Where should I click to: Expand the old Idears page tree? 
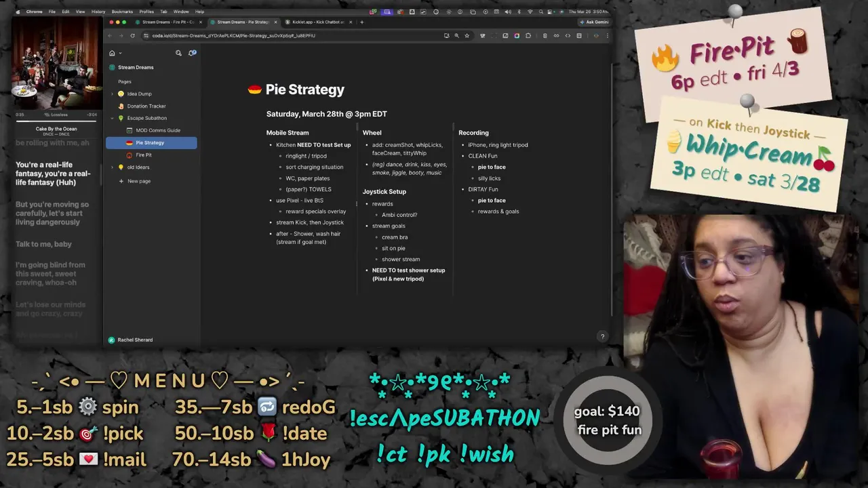click(x=112, y=167)
